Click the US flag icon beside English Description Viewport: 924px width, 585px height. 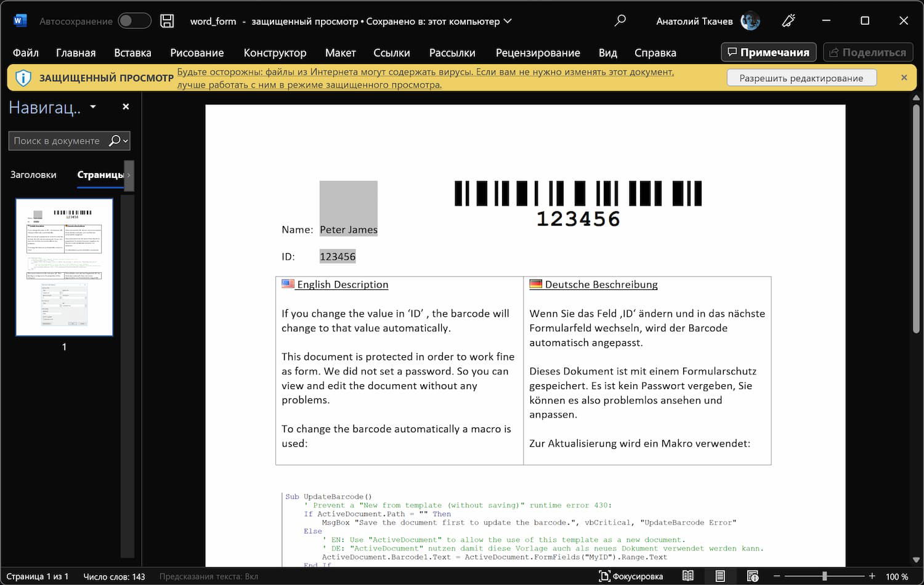pyautogui.click(x=288, y=284)
